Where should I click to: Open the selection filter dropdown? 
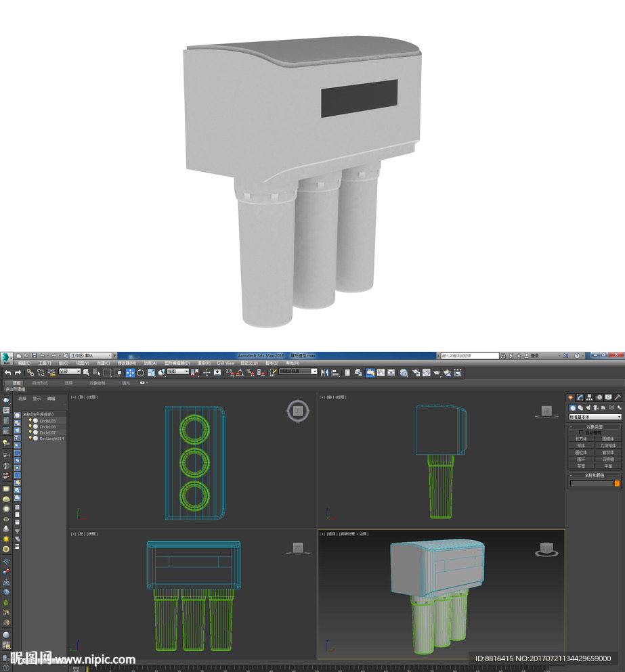pos(70,372)
